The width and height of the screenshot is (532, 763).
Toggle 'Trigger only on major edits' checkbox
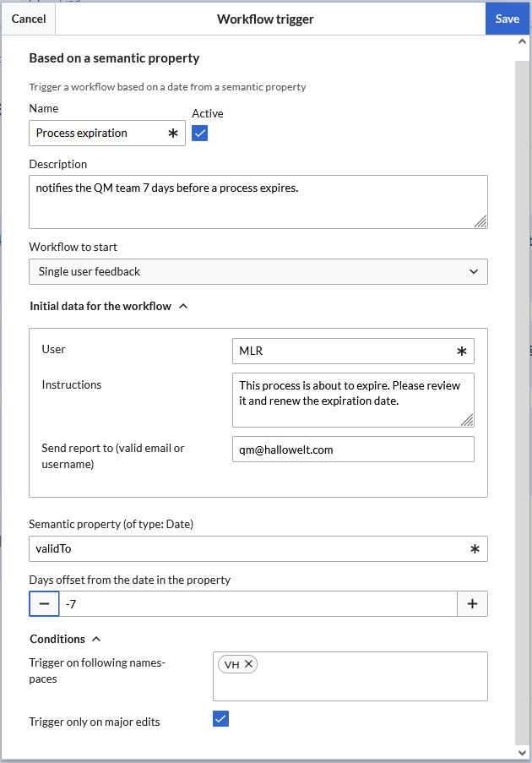[x=220, y=719]
